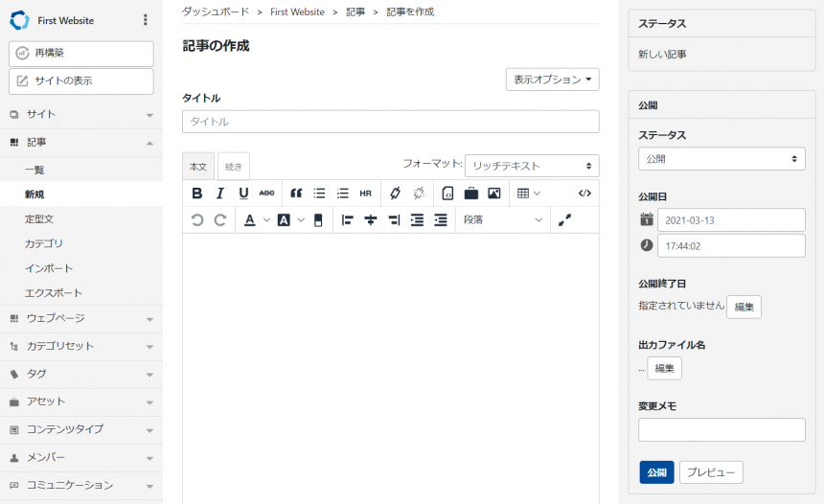Click the 再構築 rebuild button
This screenshot has height=504, width=824.
80,53
